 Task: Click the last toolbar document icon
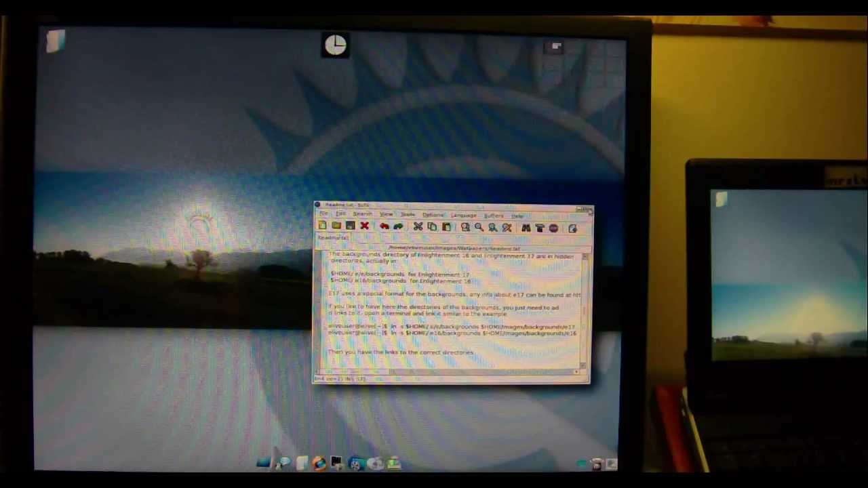[572, 228]
